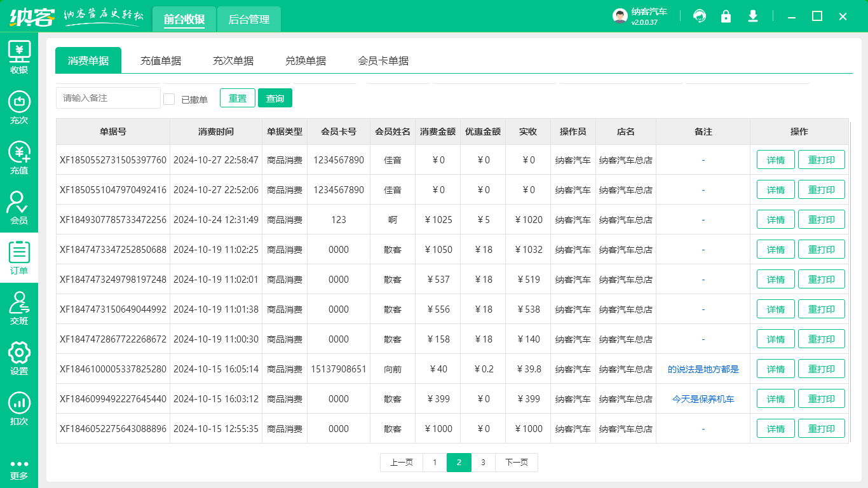
Task: Switch to the 充值单据 tab
Action: [161, 61]
